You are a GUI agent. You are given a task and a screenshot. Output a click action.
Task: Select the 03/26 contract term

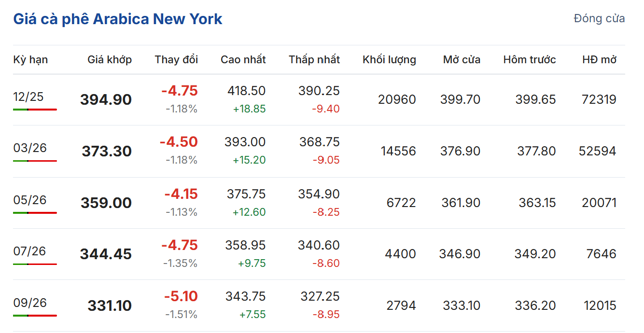pos(30,148)
